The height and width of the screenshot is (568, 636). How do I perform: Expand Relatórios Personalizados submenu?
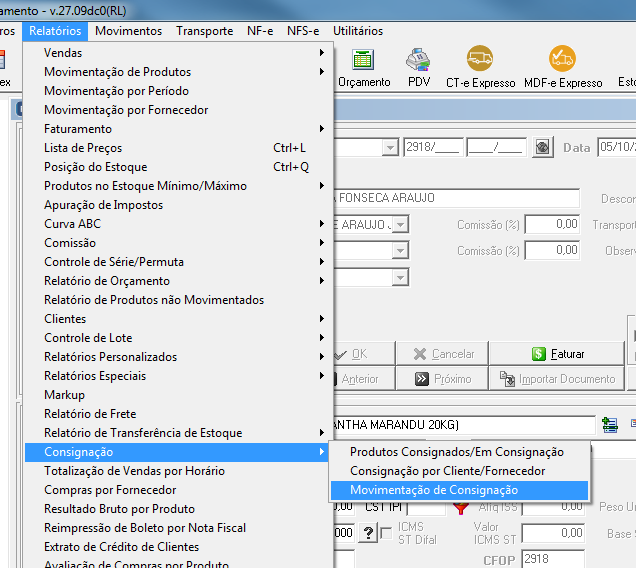(178, 357)
